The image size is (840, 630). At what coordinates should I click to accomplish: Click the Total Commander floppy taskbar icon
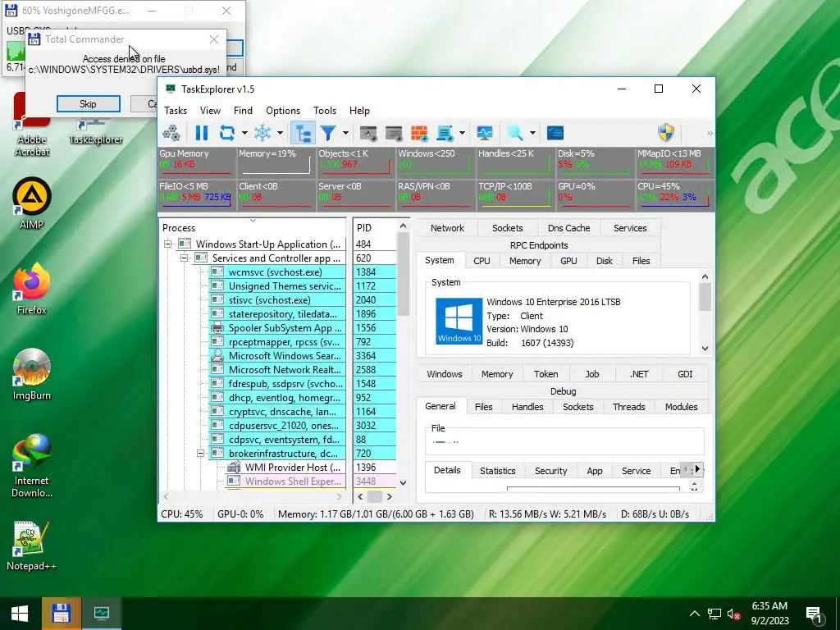pos(61,614)
